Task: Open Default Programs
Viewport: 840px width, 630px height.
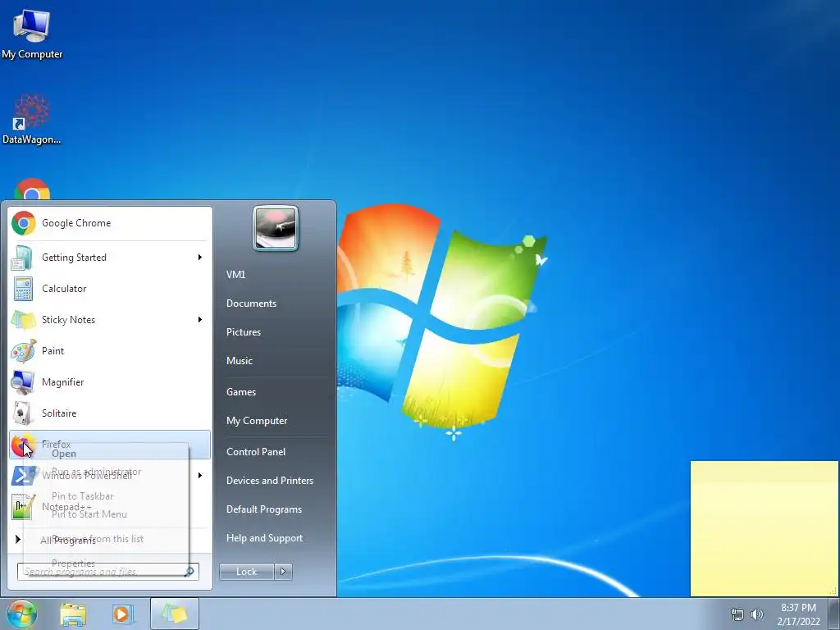Action: click(263, 509)
